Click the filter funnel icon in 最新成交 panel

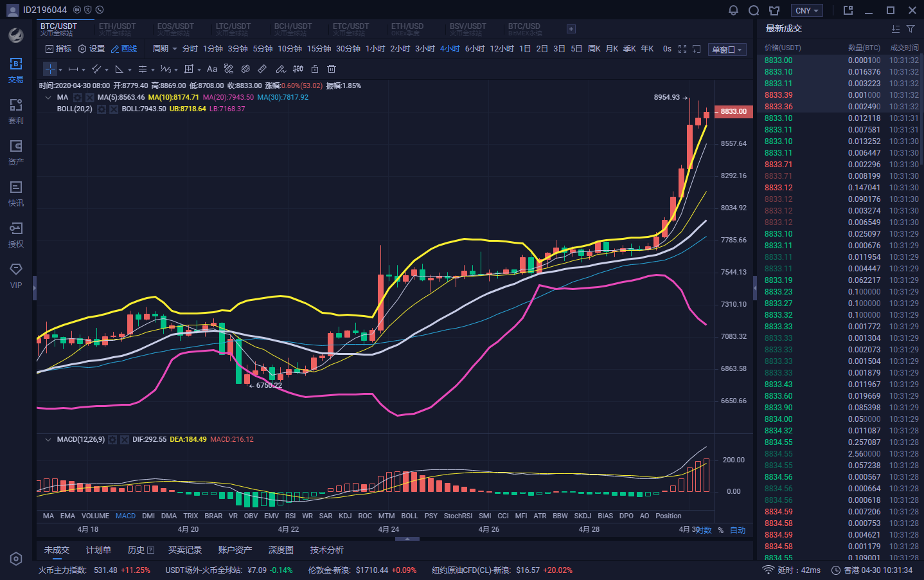911,29
